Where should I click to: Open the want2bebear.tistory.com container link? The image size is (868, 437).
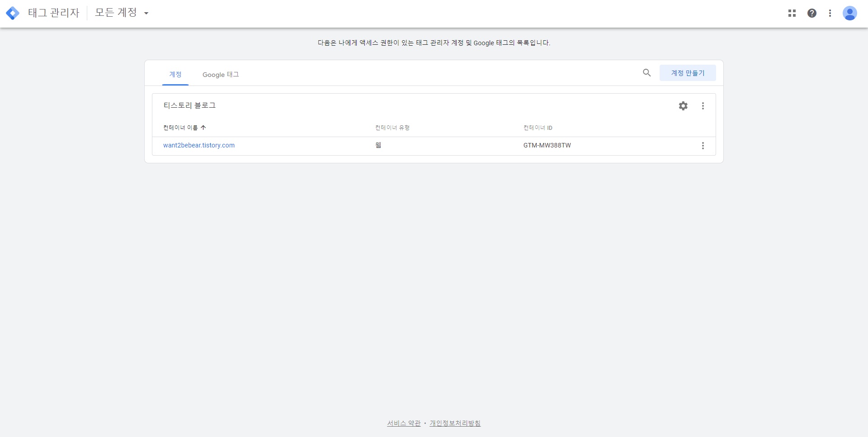(199, 145)
